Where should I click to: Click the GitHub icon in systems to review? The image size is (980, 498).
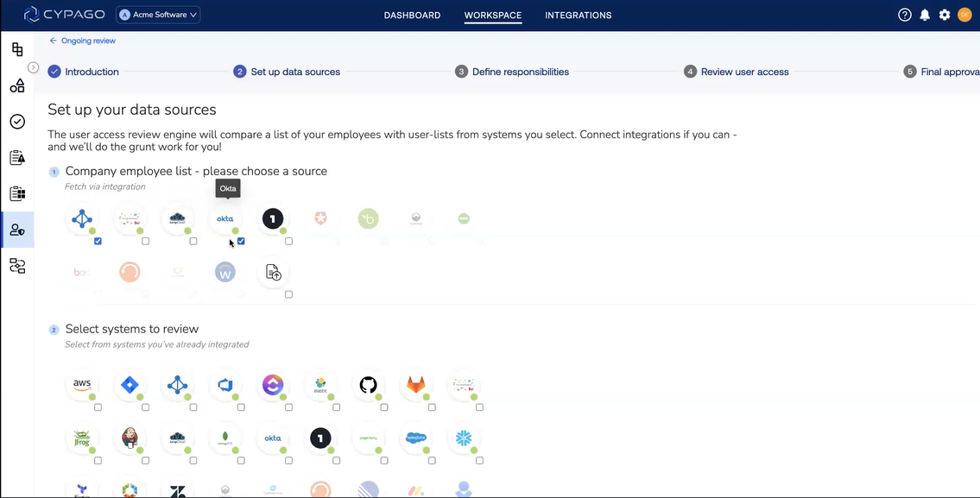(368, 385)
